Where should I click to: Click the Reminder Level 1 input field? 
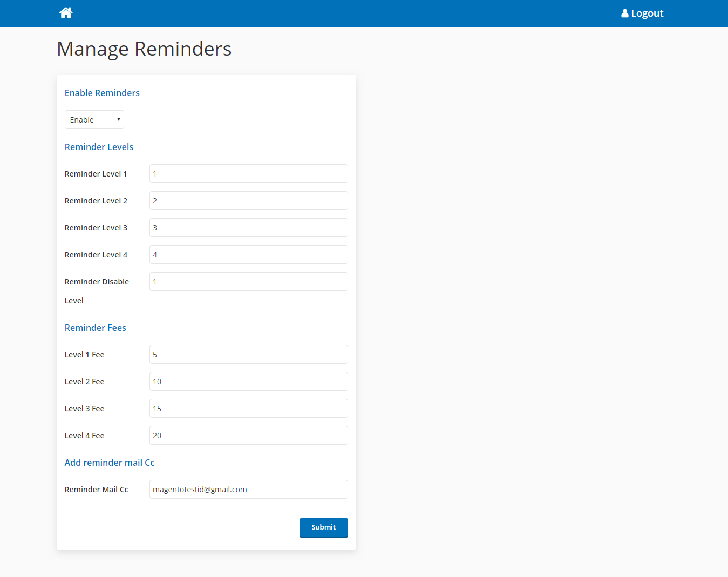pos(248,174)
